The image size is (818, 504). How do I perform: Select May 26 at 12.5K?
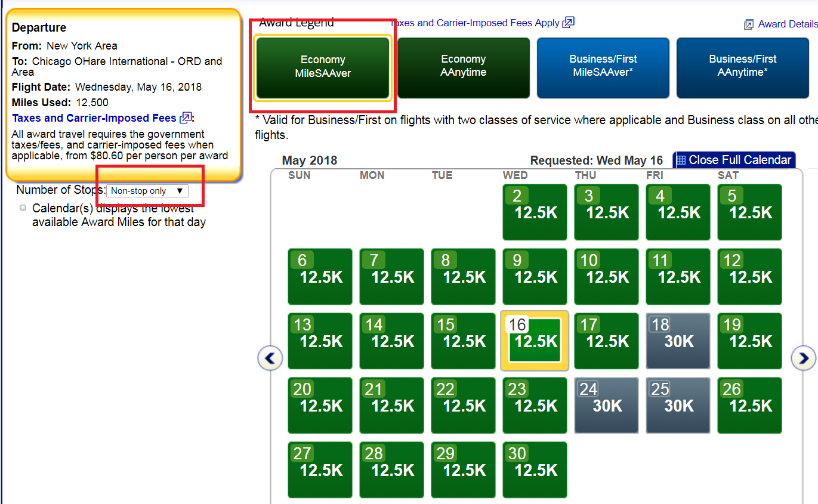[750, 405]
